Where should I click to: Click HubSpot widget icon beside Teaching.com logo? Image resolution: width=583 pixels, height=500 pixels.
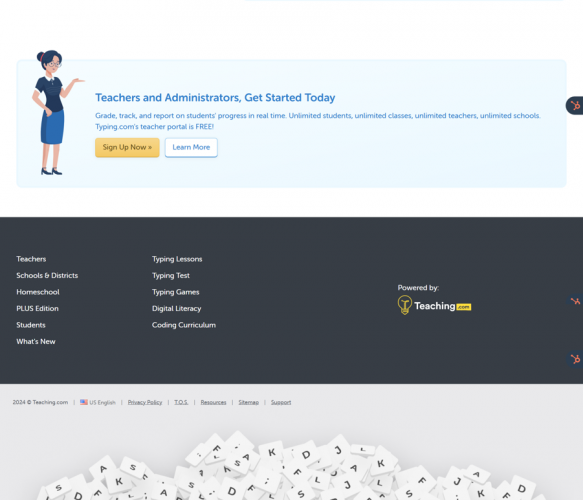point(575,301)
